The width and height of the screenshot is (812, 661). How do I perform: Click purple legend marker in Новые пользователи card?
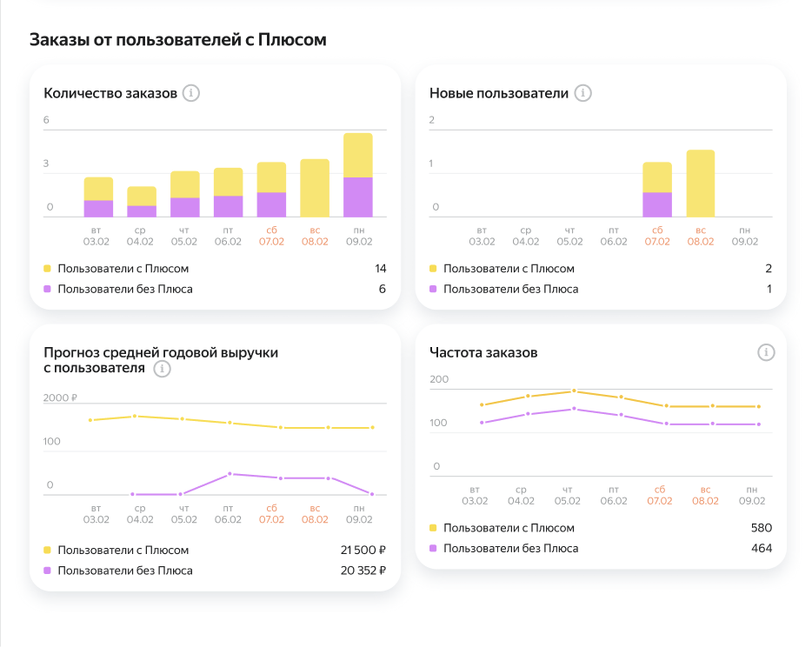pyautogui.click(x=434, y=289)
